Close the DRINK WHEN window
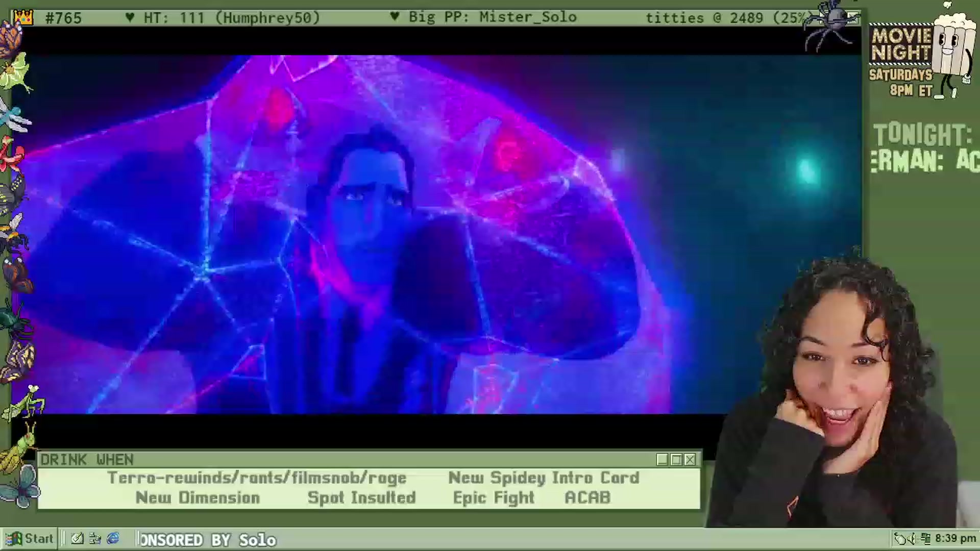Image resolution: width=980 pixels, height=551 pixels. (690, 460)
